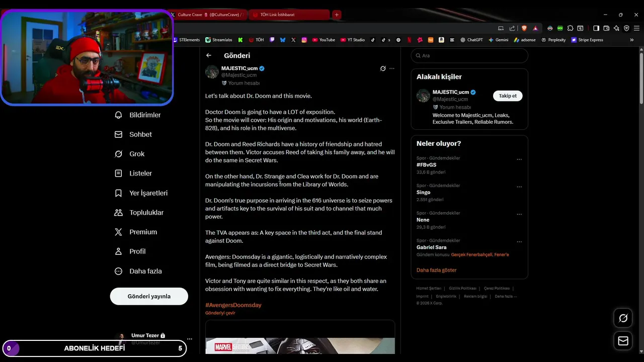Open Bildirimler in the left sidebar
Viewport: 644px width, 362px height.
pyautogui.click(x=138, y=115)
